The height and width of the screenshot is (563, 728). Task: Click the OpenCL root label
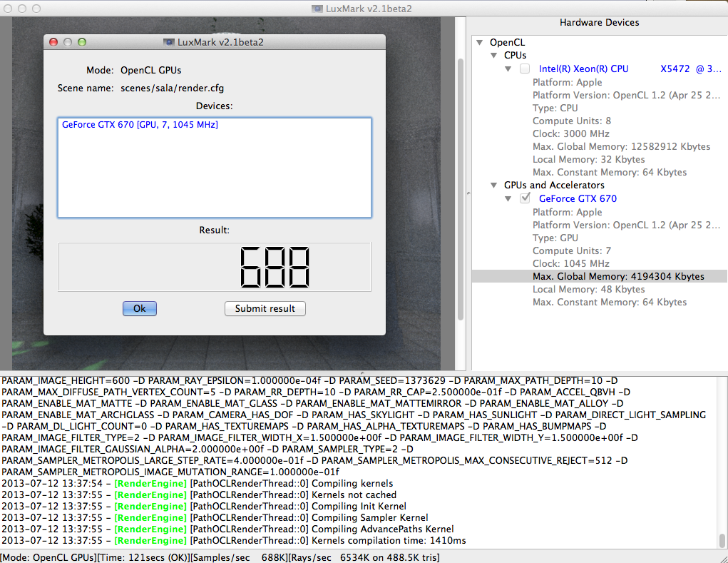coord(507,42)
